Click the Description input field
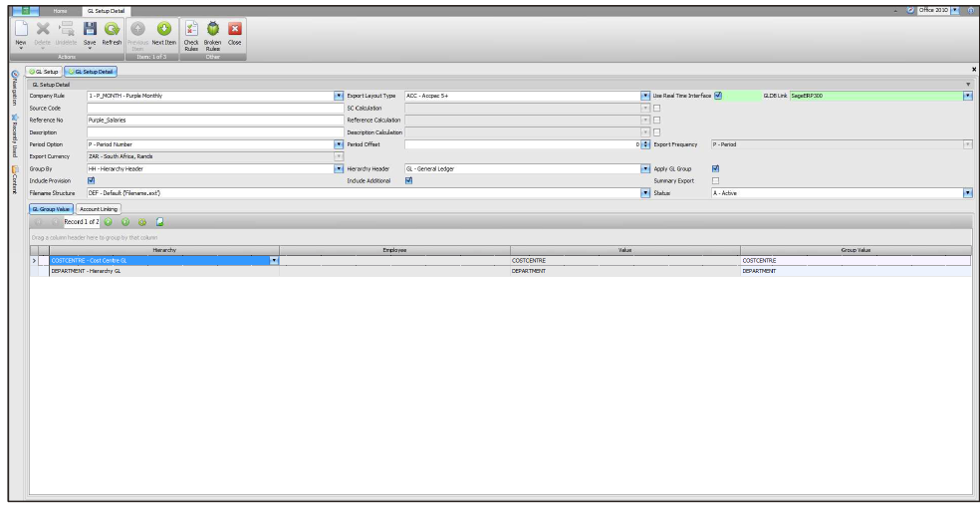Image resolution: width=980 pixels, height=505 pixels. pyautogui.click(x=216, y=132)
